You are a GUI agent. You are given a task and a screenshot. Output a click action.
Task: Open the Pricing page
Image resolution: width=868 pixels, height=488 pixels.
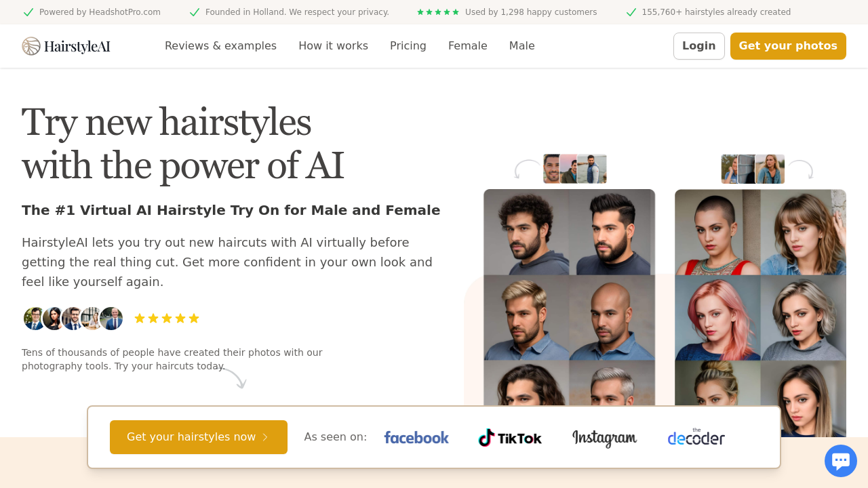pos(408,45)
